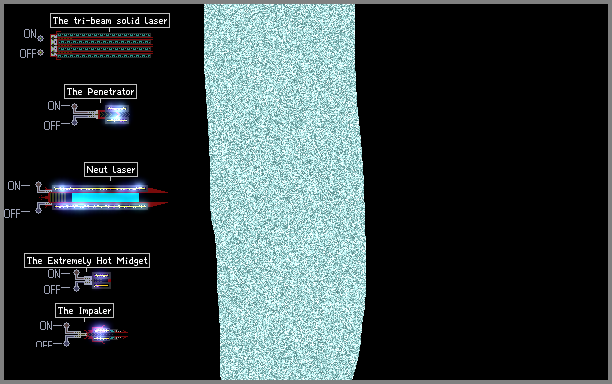
Task: Turn on the Extremely Hot Midget
Action: 76,273
